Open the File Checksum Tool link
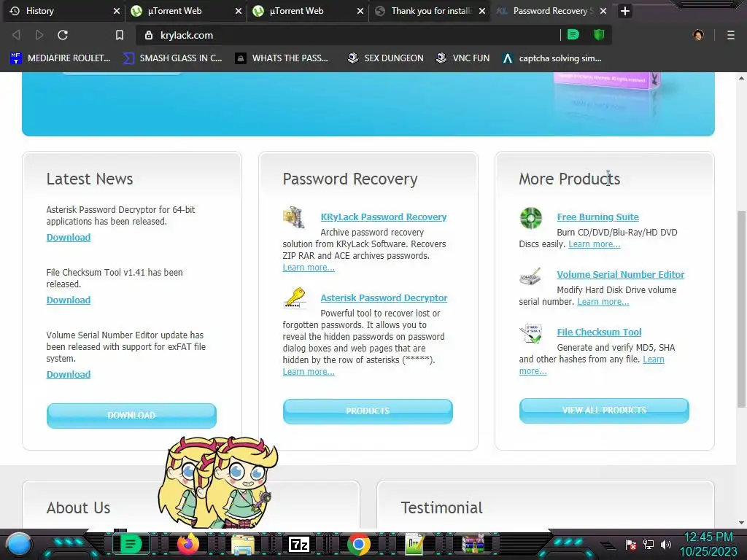The width and height of the screenshot is (747, 560). (600, 332)
